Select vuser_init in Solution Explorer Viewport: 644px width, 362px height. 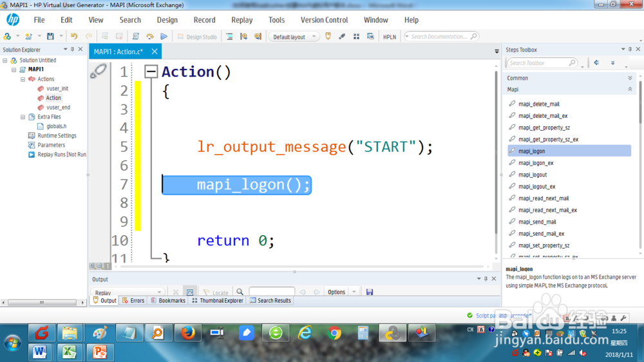coord(57,88)
